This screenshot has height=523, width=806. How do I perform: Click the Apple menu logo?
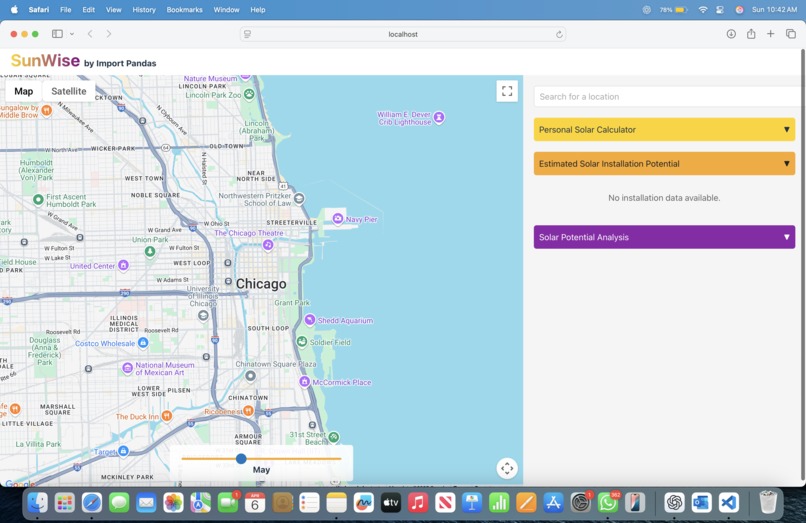(x=14, y=9)
